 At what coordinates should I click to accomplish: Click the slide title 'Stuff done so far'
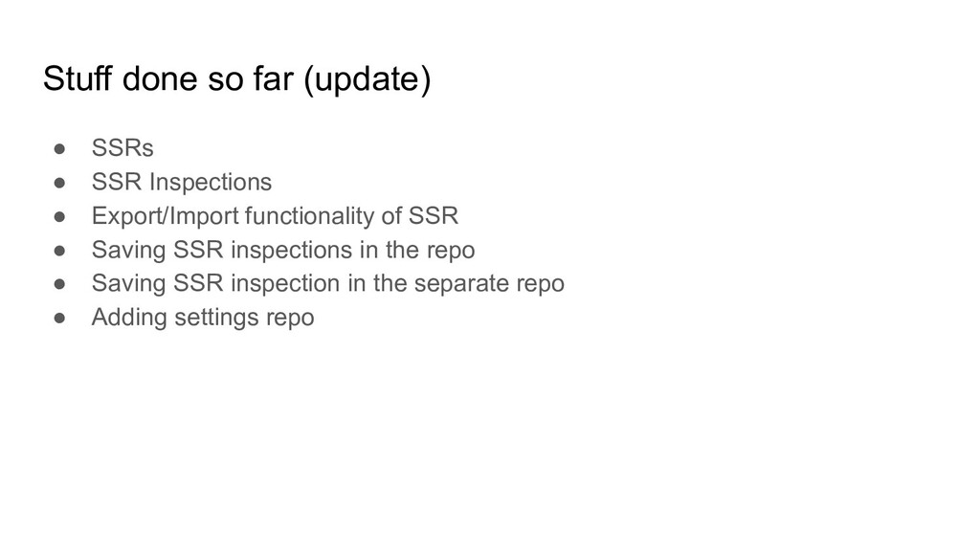tap(167, 78)
